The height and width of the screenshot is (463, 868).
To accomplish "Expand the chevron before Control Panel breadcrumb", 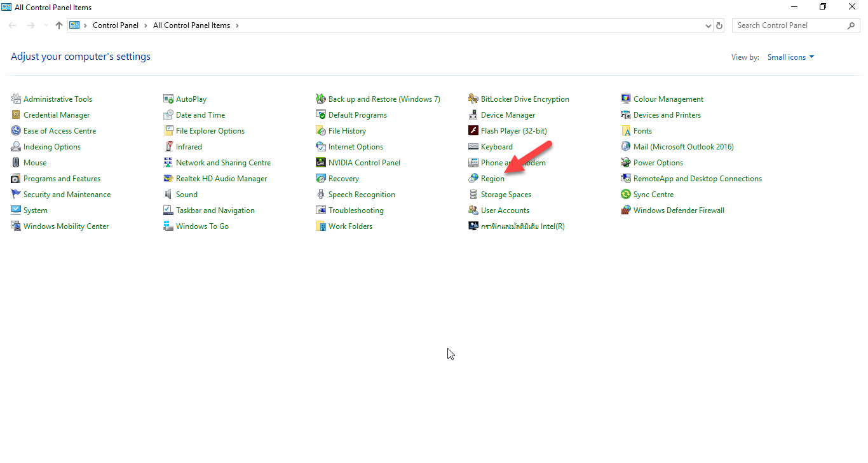I will pos(85,25).
